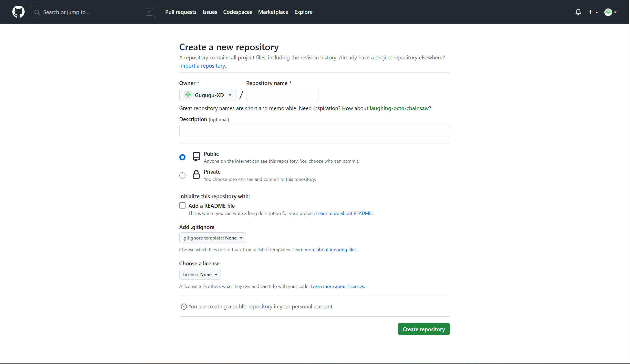Select the Private radio button
This screenshot has height=364, width=630.
tap(182, 175)
